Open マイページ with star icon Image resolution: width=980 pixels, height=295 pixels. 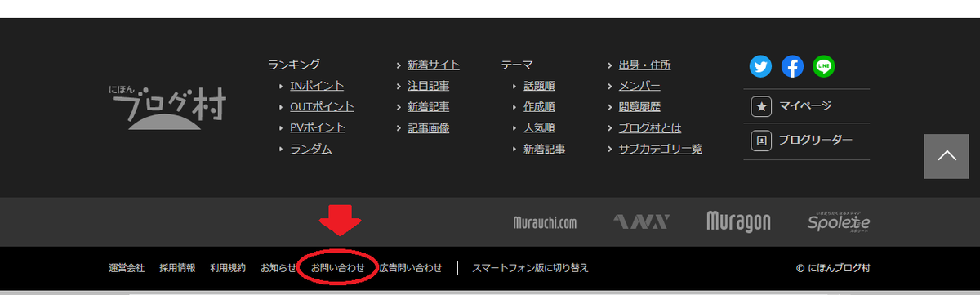(x=806, y=106)
